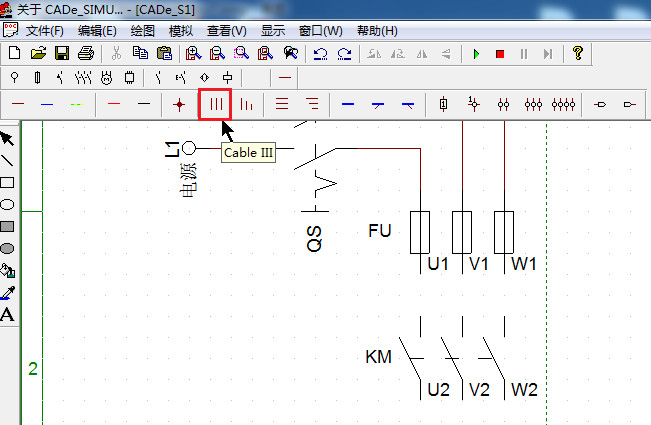Screen dimensions: 651x425
Task: Select the arrow pointer tool
Action: pos(7,139)
